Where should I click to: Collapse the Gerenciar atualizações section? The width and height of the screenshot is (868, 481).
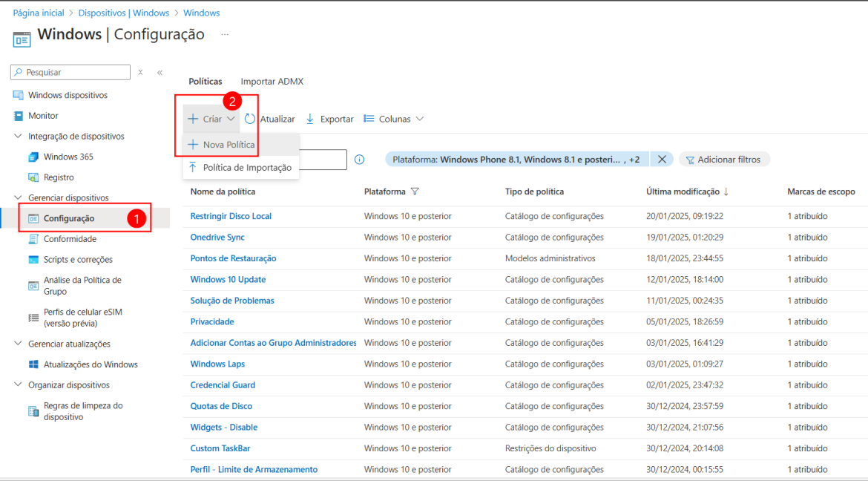click(x=18, y=343)
